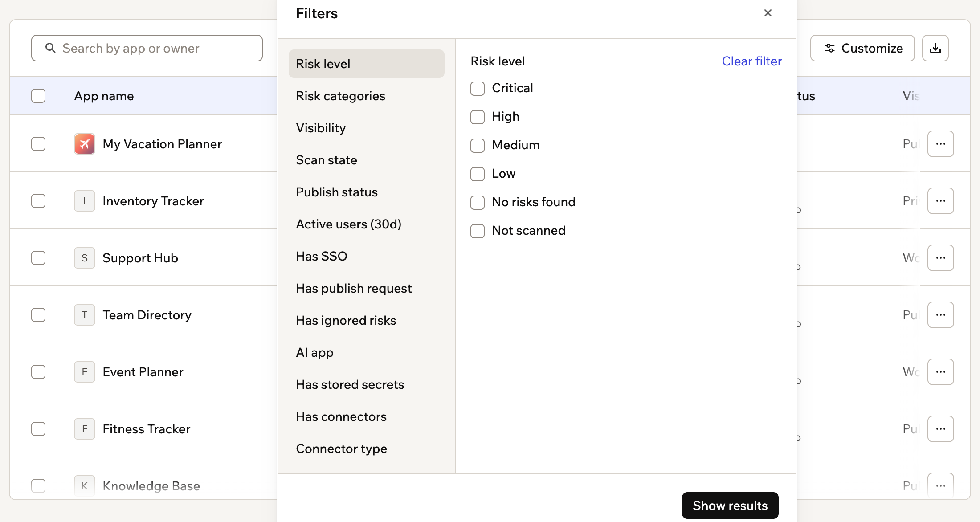Click the Support Hub 'S' app icon

pyautogui.click(x=85, y=258)
